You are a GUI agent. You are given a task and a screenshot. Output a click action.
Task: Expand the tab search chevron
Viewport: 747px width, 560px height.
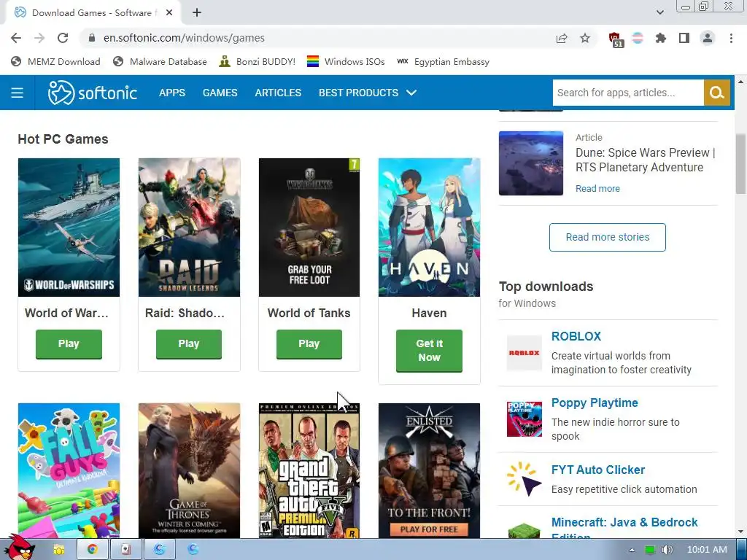[x=659, y=12]
